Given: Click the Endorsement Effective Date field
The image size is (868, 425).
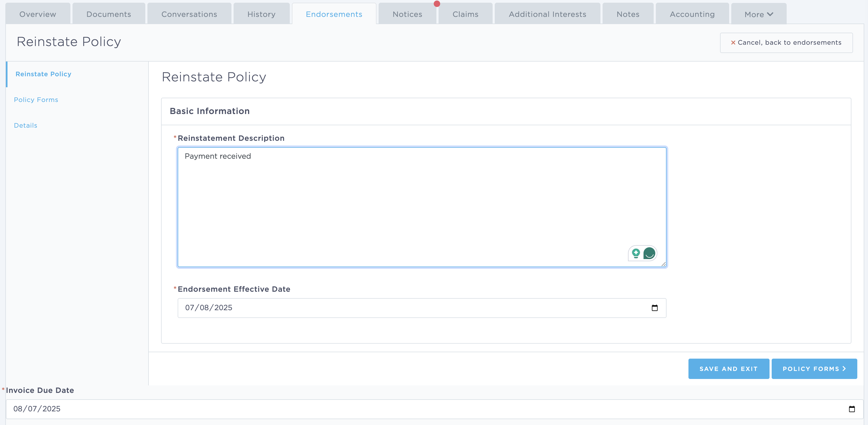Looking at the screenshot, I should pos(404,308).
